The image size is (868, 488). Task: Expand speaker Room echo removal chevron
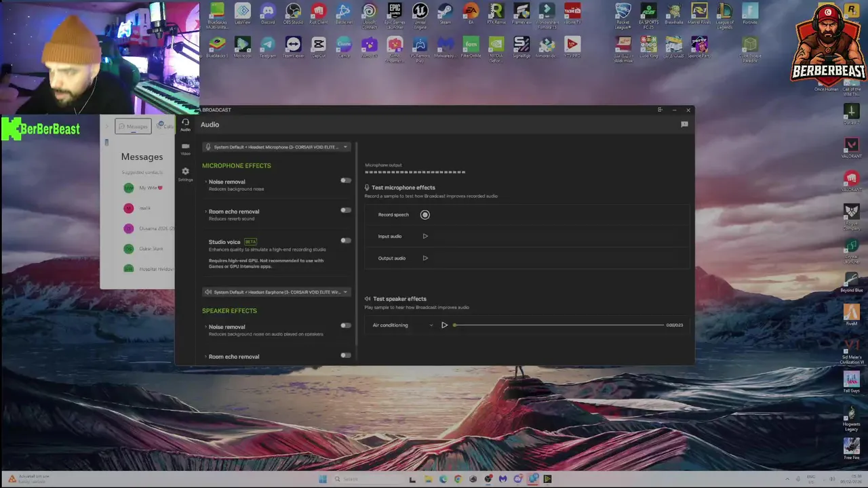206,357
